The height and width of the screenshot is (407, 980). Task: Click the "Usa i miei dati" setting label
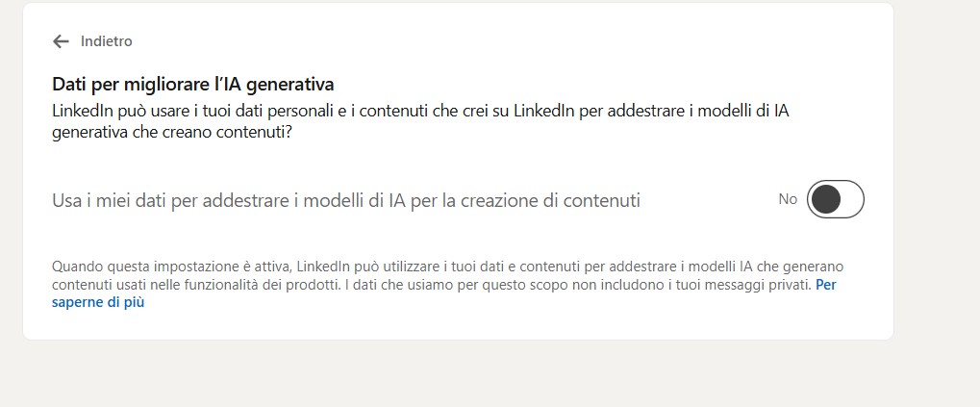coord(345,200)
